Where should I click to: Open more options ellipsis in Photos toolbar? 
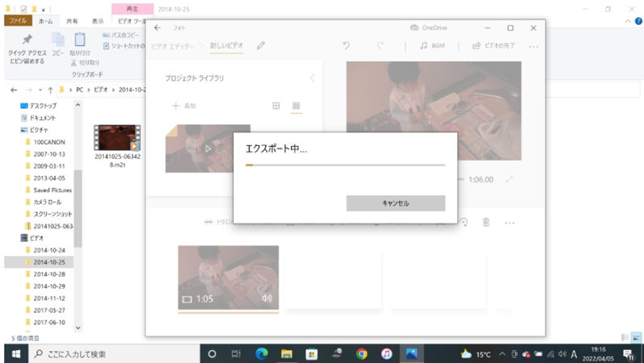pos(534,47)
